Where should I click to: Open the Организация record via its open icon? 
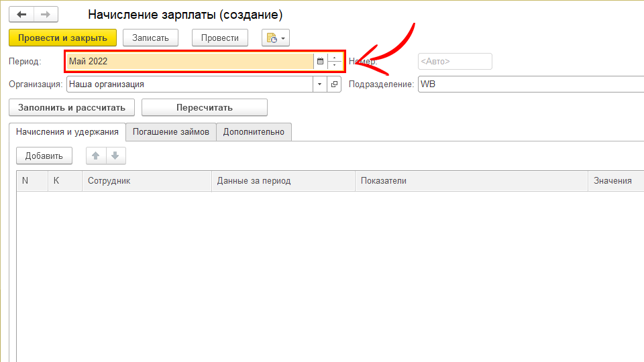[335, 84]
